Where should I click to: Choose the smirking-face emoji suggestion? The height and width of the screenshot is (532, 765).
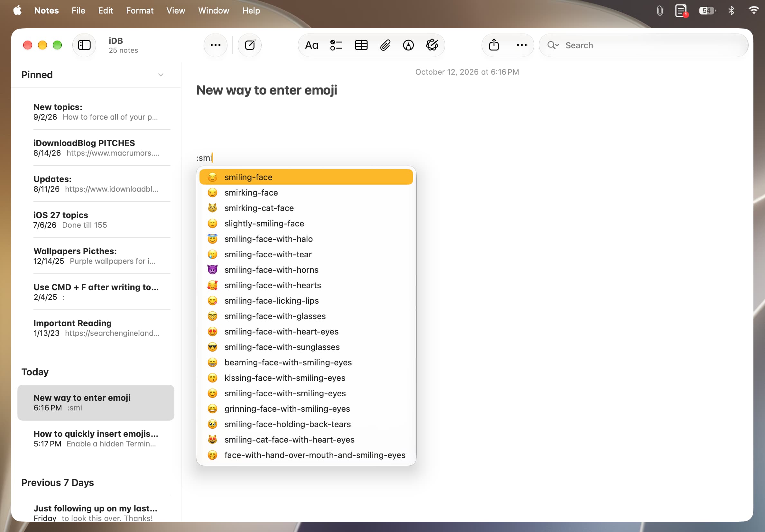click(x=306, y=193)
